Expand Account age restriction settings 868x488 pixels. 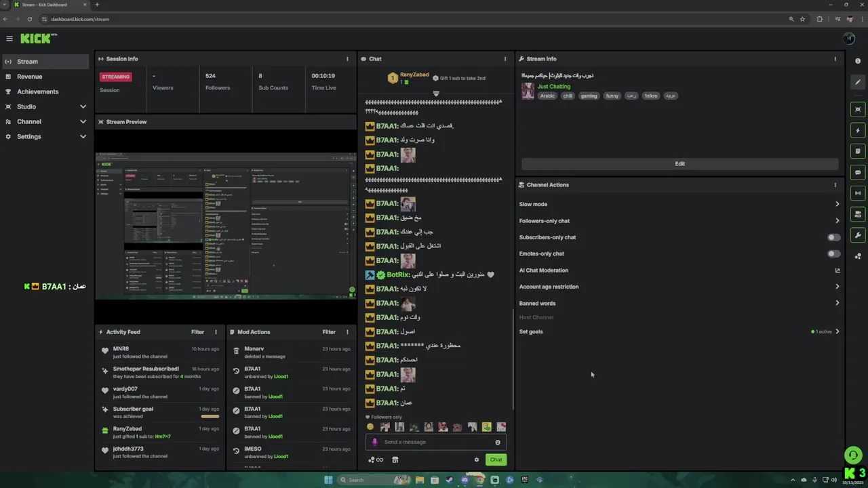point(837,287)
